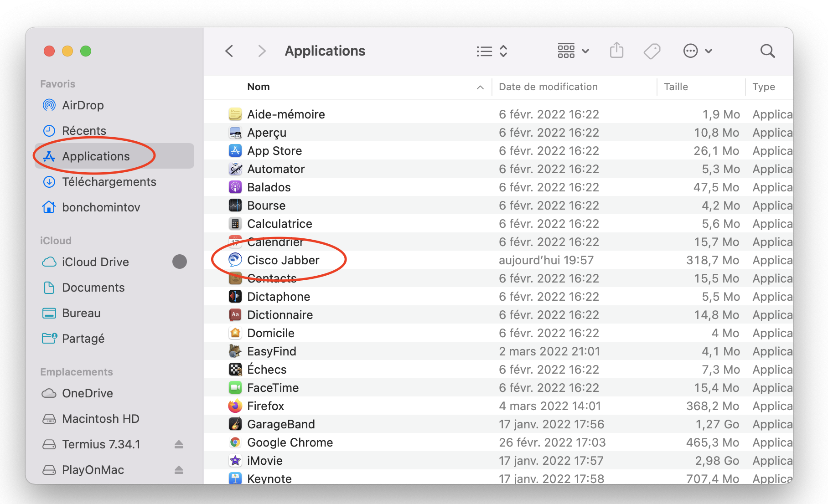This screenshot has width=828, height=504.
Task: Click the tag icon in toolbar
Action: tap(652, 51)
